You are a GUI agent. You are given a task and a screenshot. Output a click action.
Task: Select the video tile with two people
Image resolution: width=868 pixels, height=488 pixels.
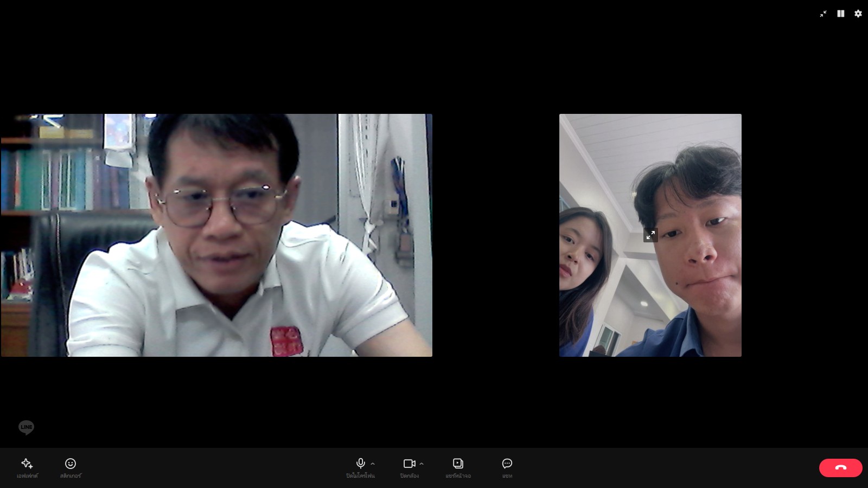coord(650,235)
